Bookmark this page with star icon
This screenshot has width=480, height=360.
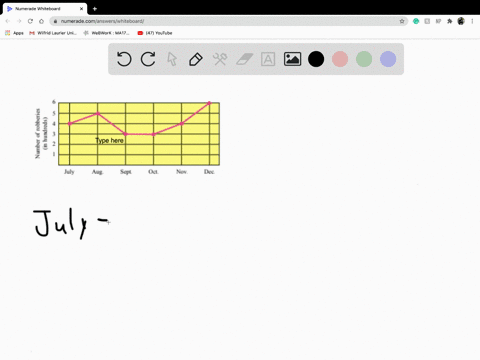tap(402, 21)
